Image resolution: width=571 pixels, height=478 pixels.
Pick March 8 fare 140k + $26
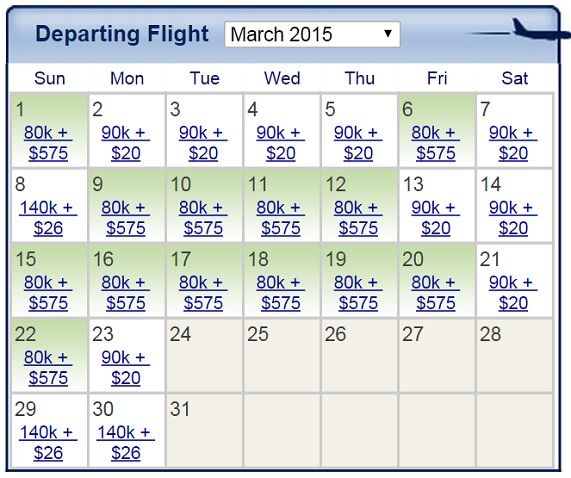point(48,218)
